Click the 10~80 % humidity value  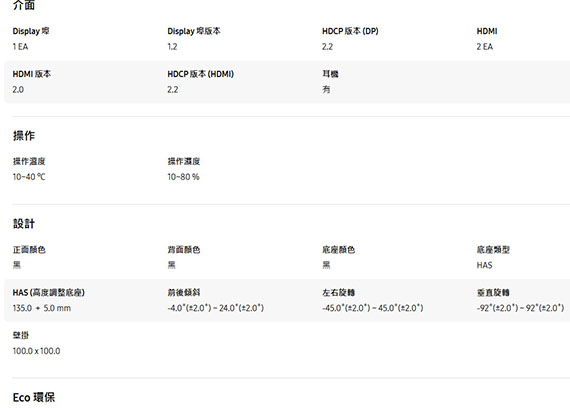(x=184, y=177)
